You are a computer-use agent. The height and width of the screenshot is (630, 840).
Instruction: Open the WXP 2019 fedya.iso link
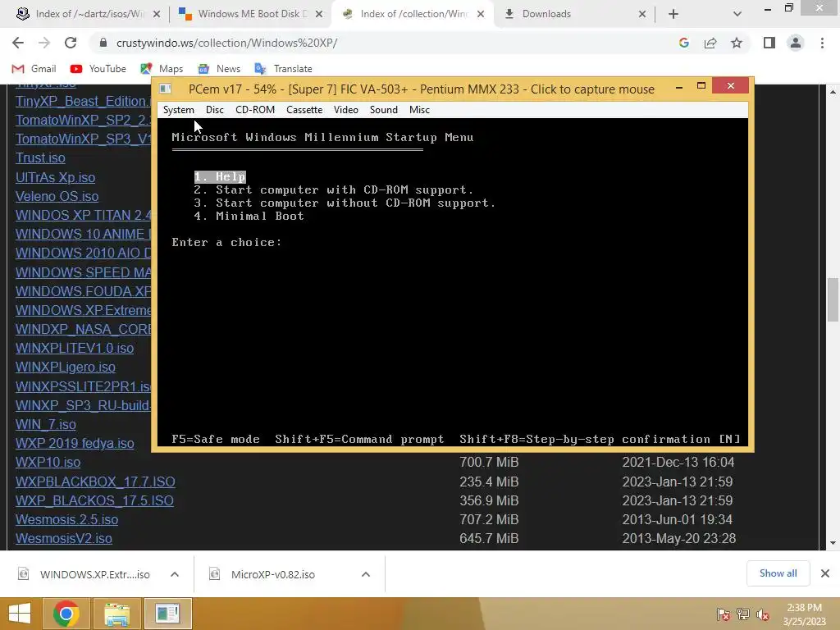pyautogui.click(x=75, y=443)
